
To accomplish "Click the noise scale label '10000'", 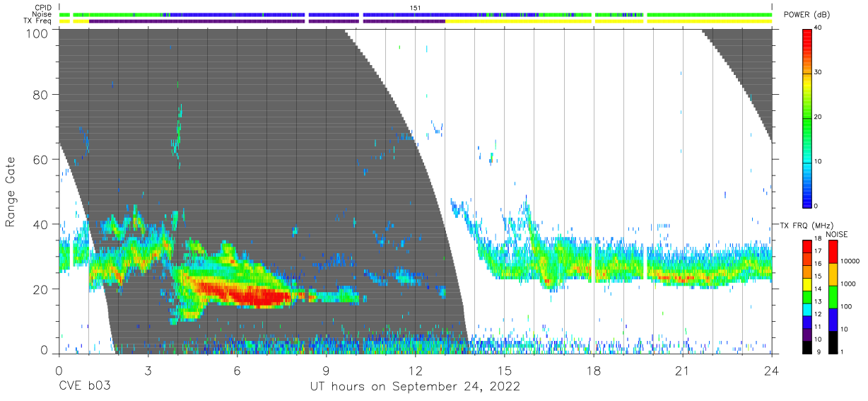I will pyautogui.click(x=850, y=261).
